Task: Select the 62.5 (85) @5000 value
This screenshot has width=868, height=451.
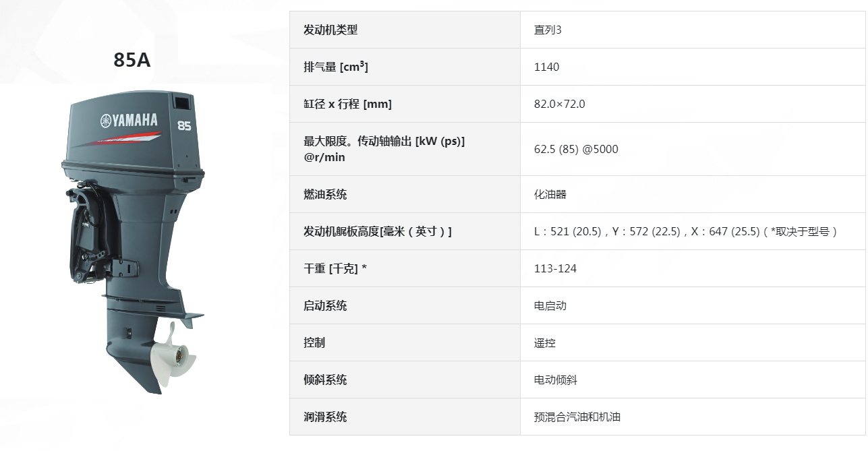Action: pos(575,149)
